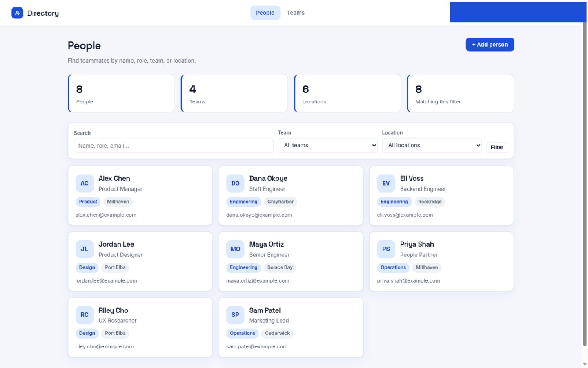Click the vertical page scrollbar

tap(585, 184)
